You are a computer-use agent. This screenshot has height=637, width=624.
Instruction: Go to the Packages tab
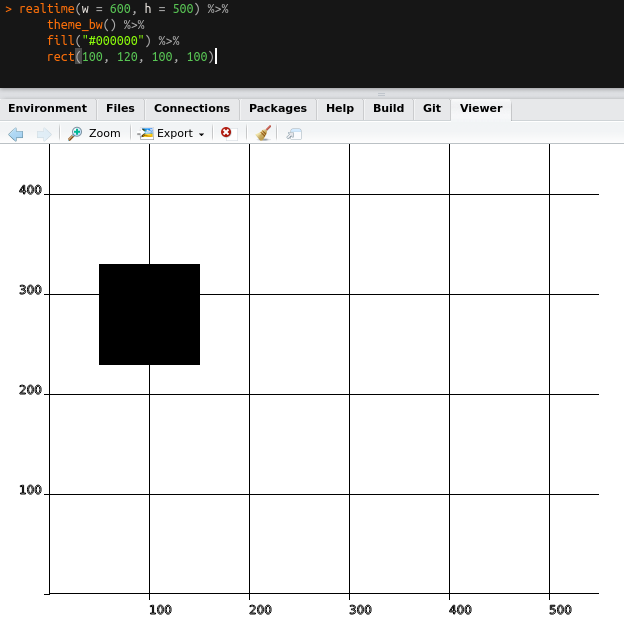277,108
